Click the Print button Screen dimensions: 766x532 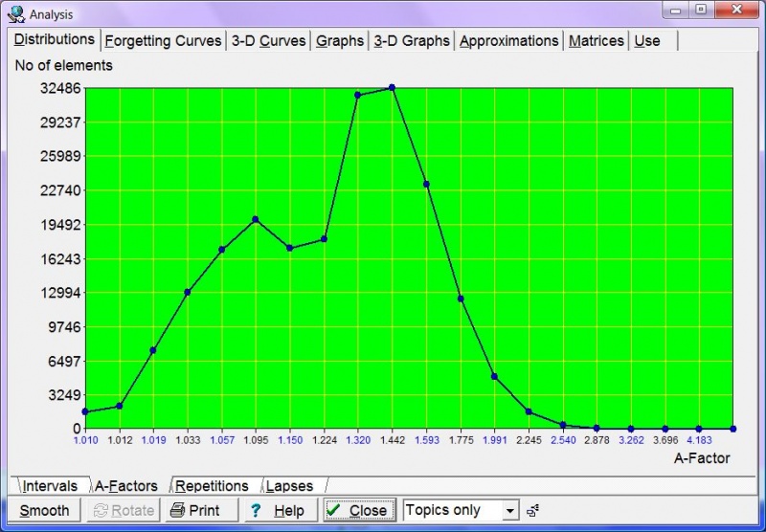(194, 510)
